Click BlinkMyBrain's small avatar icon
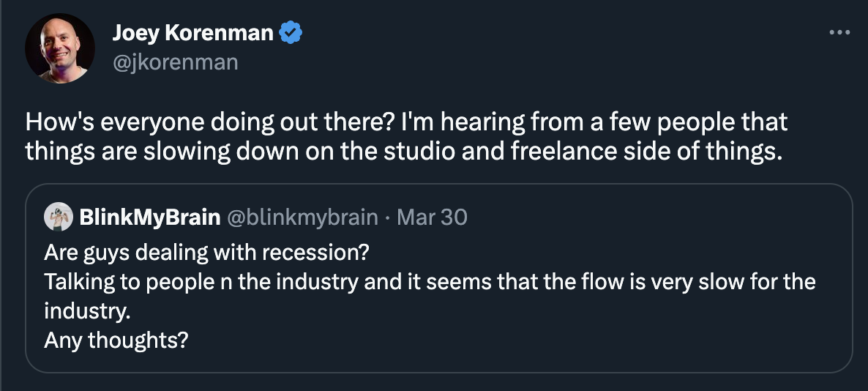 tap(57, 217)
